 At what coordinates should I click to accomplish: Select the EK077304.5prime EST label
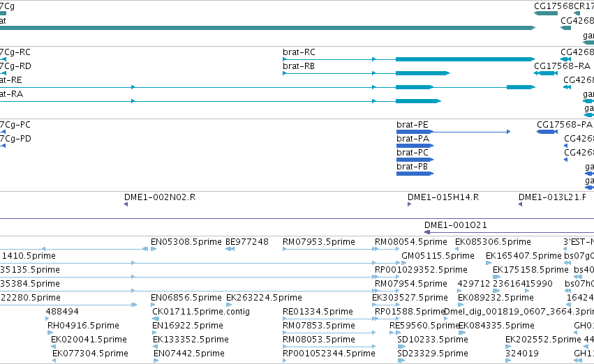pyautogui.click(x=90, y=354)
